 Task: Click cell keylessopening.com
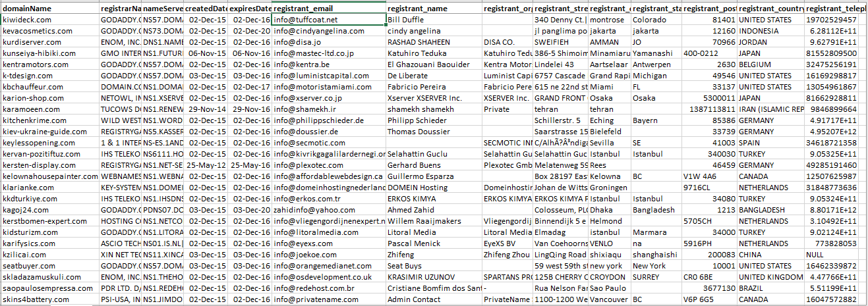(x=50, y=143)
